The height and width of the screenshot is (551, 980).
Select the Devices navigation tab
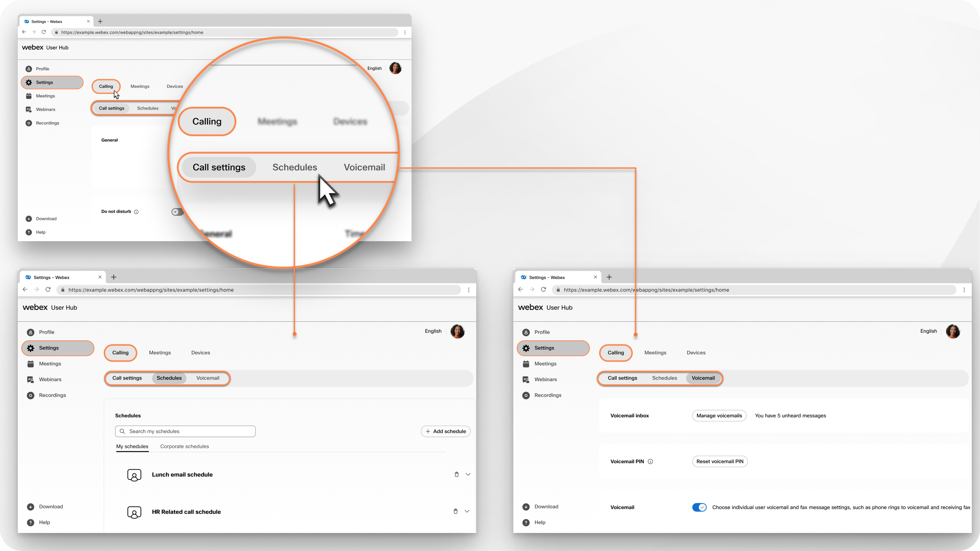pyautogui.click(x=174, y=86)
